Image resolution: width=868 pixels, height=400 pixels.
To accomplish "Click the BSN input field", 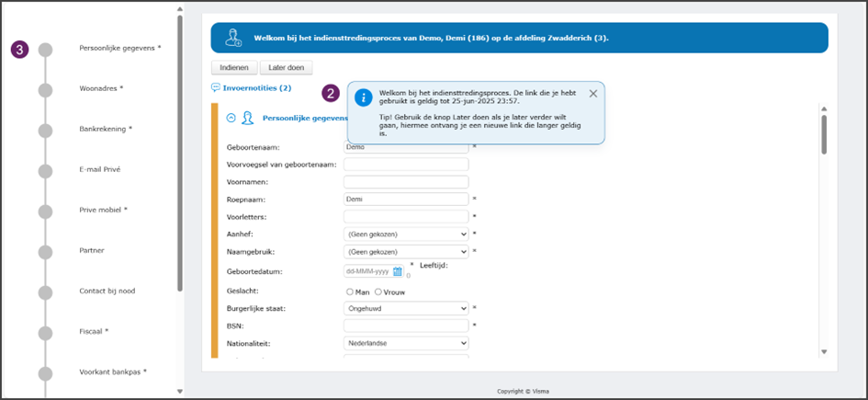I will tap(406, 326).
